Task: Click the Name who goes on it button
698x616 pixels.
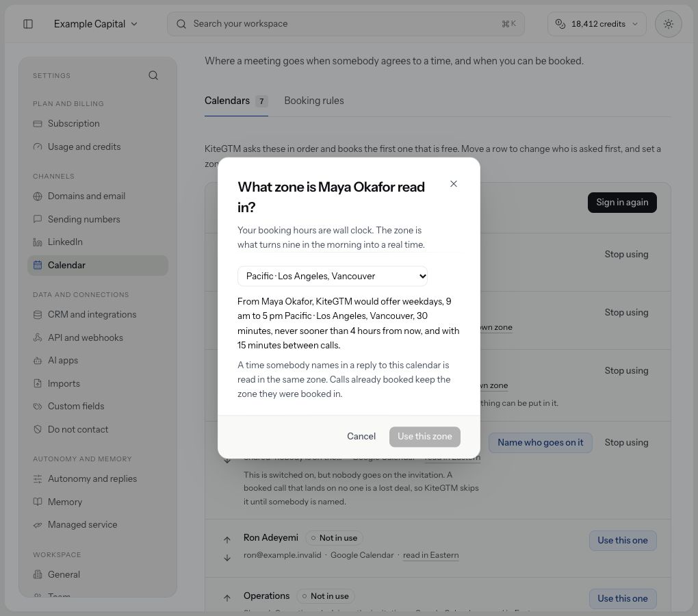Action: tap(540, 443)
